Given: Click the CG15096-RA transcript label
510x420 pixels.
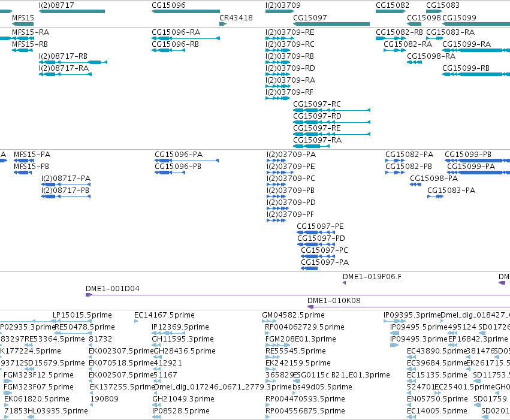Looking at the screenshot, I should 176,32.
